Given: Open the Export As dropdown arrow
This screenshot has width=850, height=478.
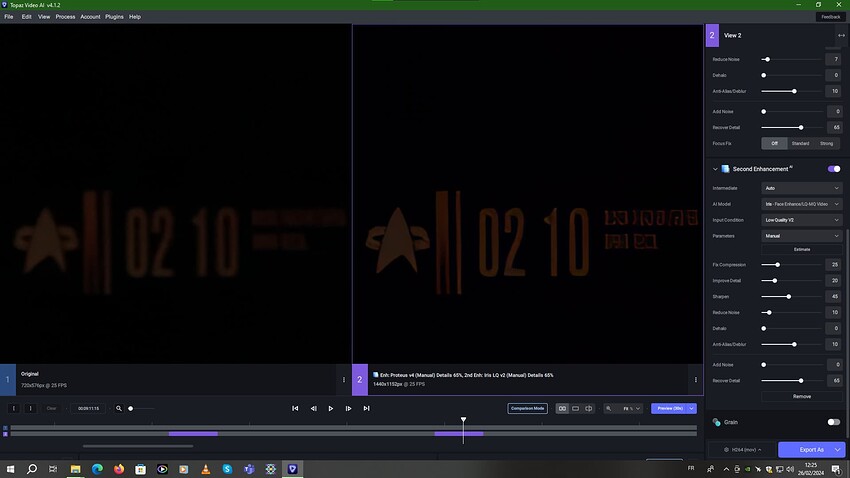Looking at the screenshot, I should point(838,449).
